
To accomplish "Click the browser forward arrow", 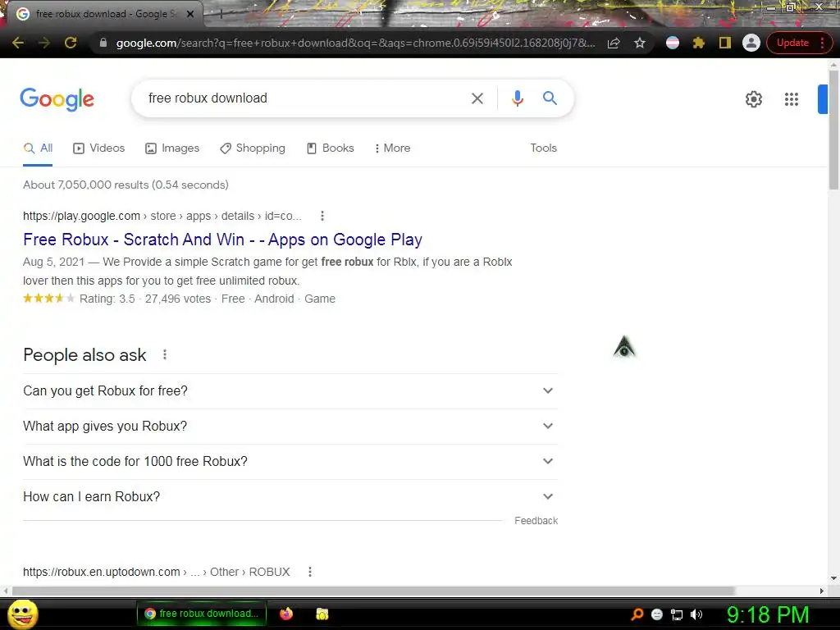I will pyautogui.click(x=44, y=43).
